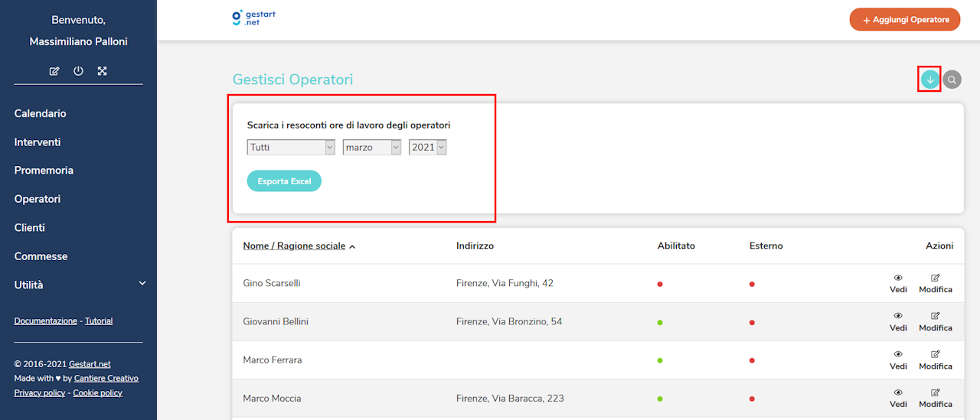The height and width of the screenshot is (420, 980).
Task: Open the Tutti operator dropdown
Action: point(291,147)
